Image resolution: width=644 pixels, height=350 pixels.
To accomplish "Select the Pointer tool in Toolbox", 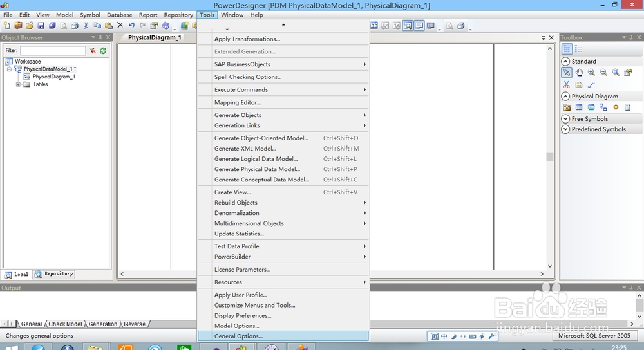I will 566,73.
